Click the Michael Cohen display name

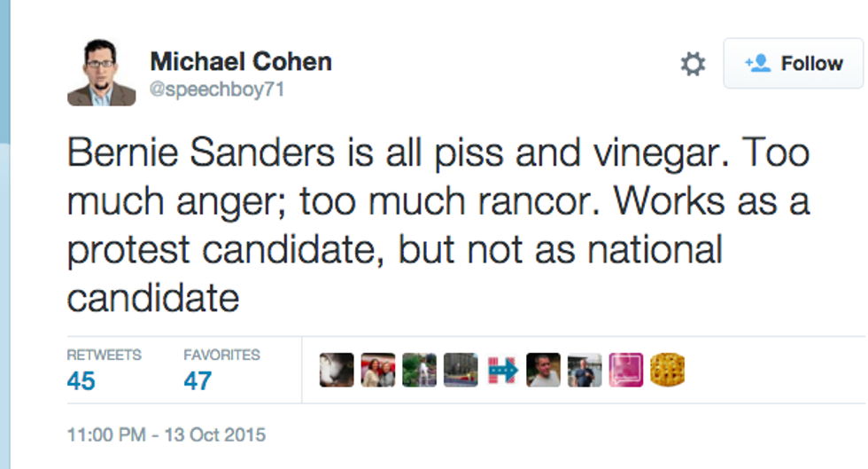[x=241, y=62]
